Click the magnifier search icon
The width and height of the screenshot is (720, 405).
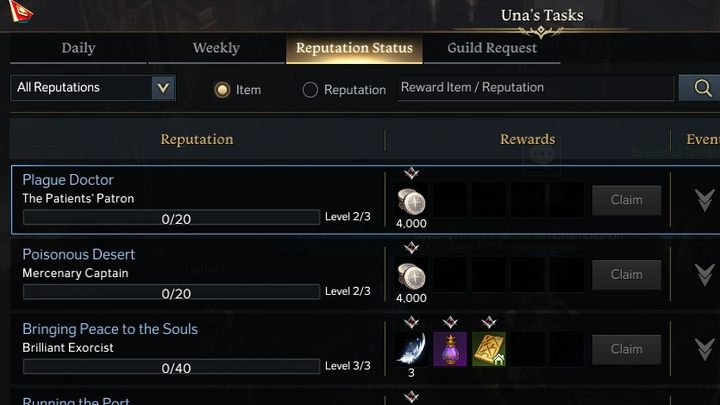699,88
